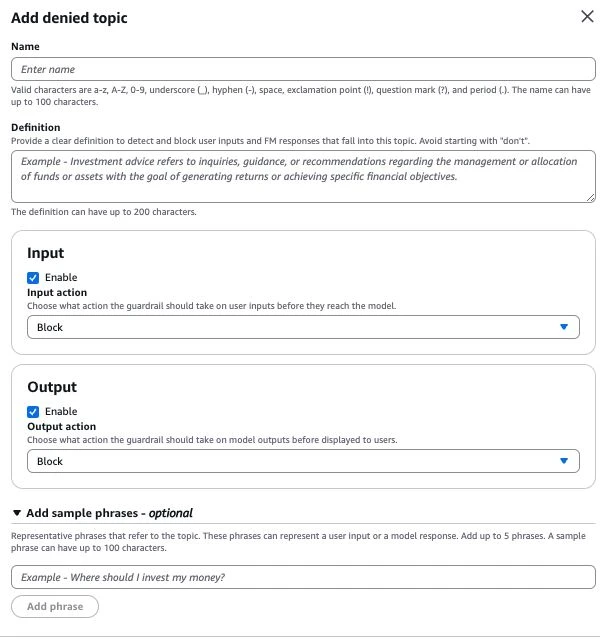Screen dimensions: 600x643
Task: Click the Add sample phrases heading text
Action: (110, 513)
